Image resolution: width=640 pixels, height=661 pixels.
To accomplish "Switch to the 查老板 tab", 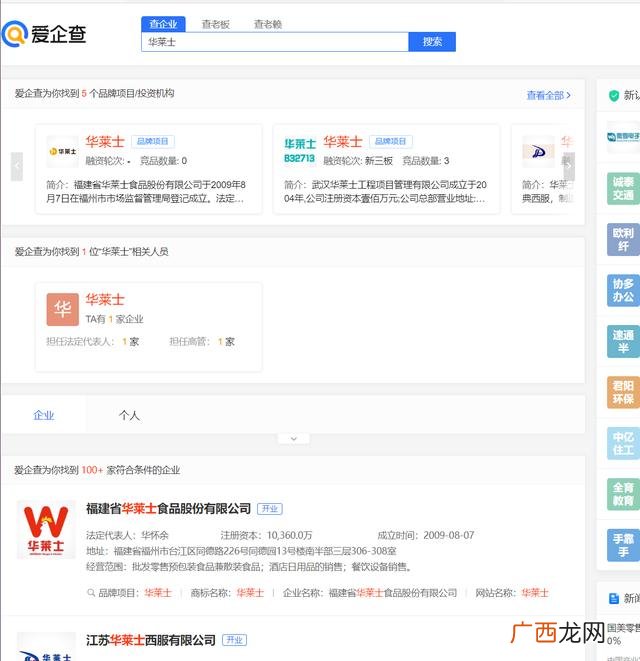I will click(215, 24).
